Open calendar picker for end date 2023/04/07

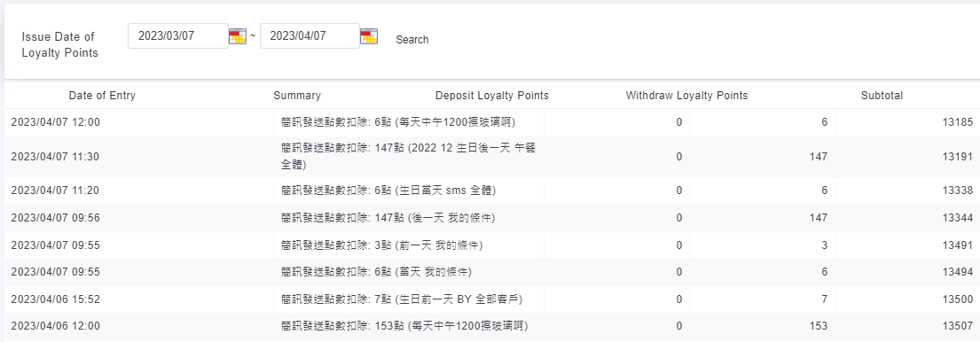point(369,36)
